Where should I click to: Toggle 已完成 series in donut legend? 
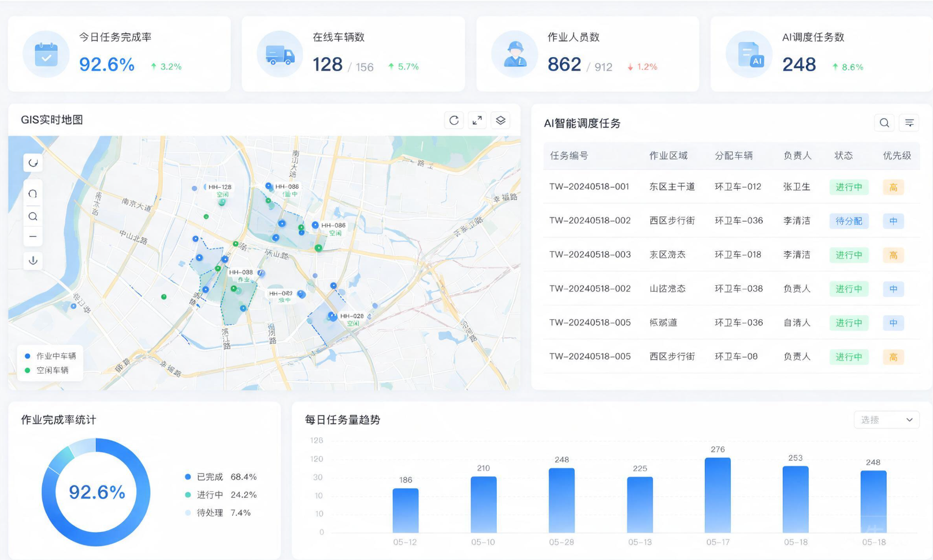pyautogui.click(x=221, y=477)
